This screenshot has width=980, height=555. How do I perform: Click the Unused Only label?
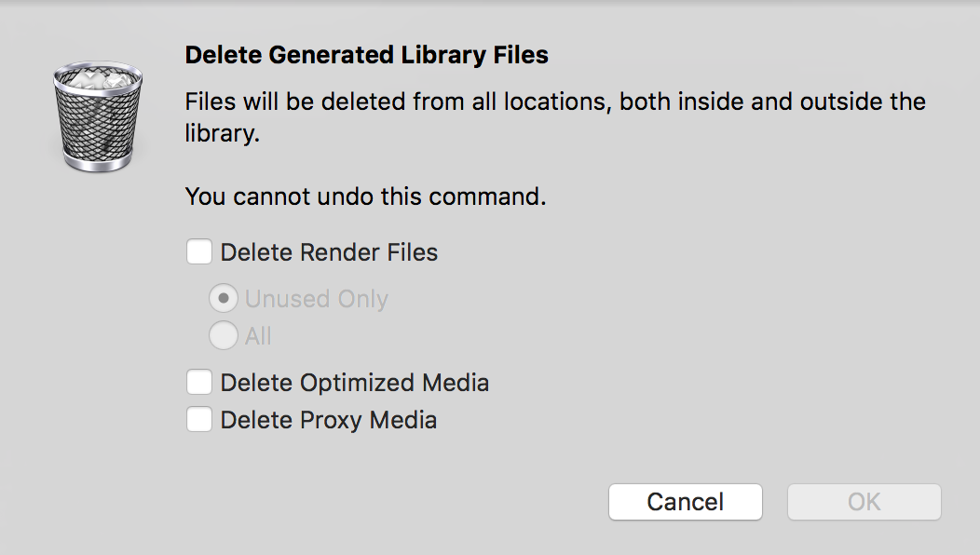coord(316,298)
